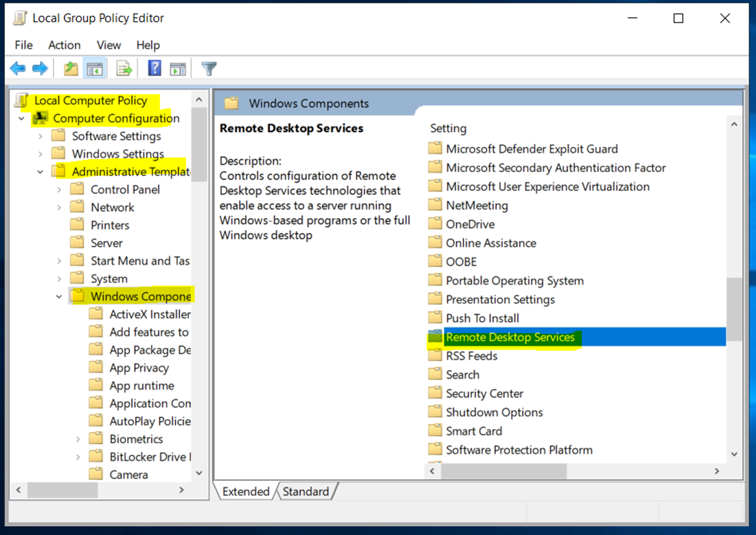Select Shutdown Options in the list
Screen dimensions: 756x535
[494, 412]
